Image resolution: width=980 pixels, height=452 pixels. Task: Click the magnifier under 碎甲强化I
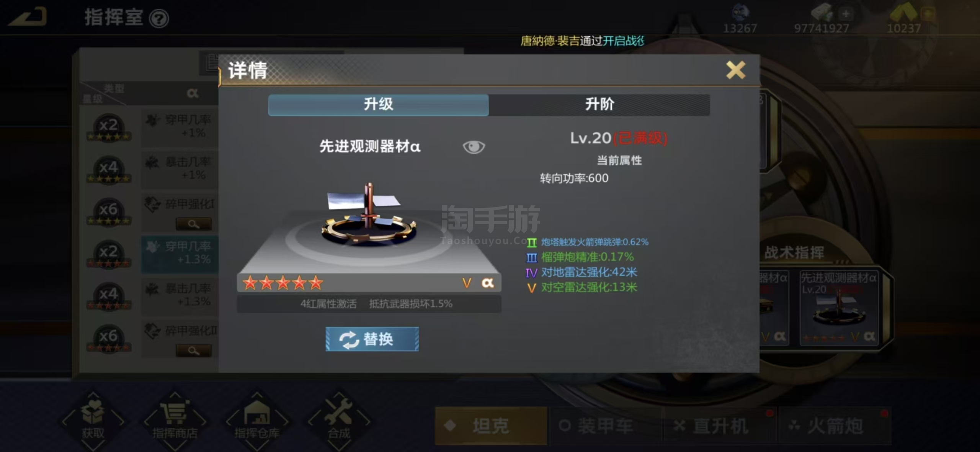coord(194,224)
